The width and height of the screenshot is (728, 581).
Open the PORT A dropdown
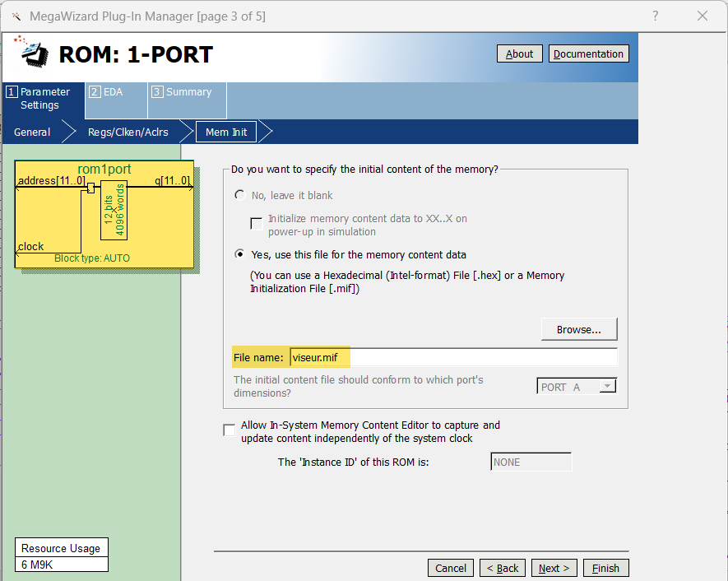click(x=576, y=387)
